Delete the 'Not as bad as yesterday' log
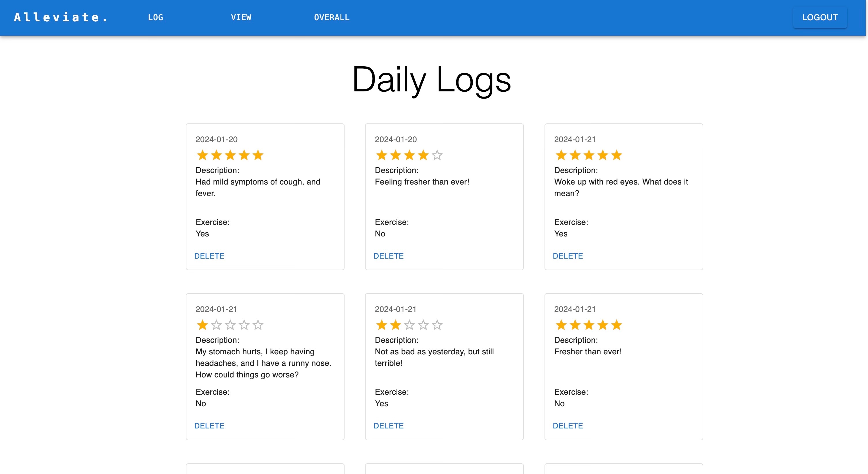 point(388,426)
